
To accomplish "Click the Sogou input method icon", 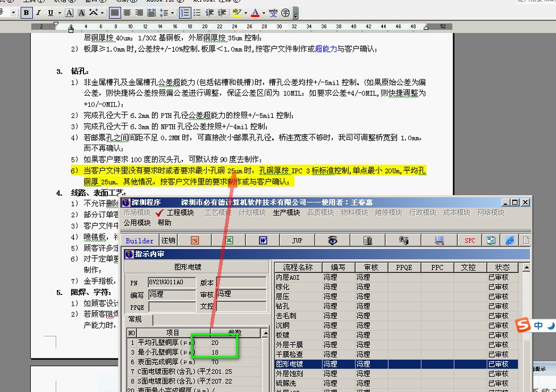I will [x=523, y=325].
